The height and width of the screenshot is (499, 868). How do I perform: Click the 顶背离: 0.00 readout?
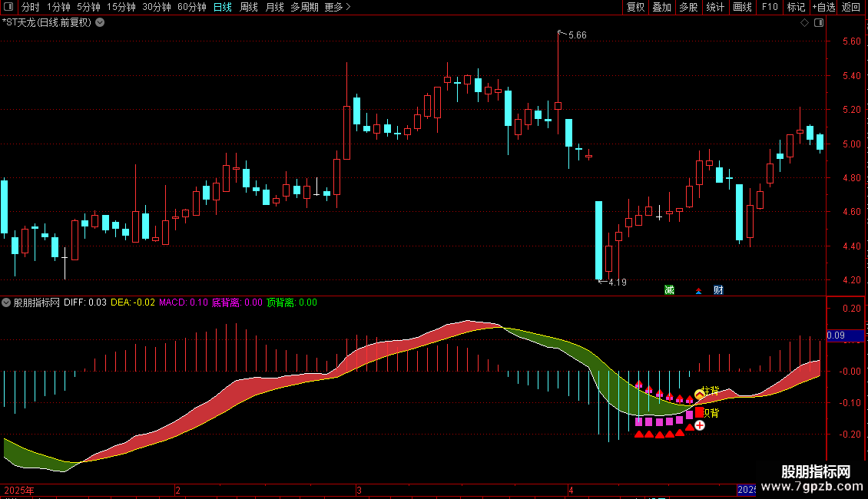tap(292, 302)
